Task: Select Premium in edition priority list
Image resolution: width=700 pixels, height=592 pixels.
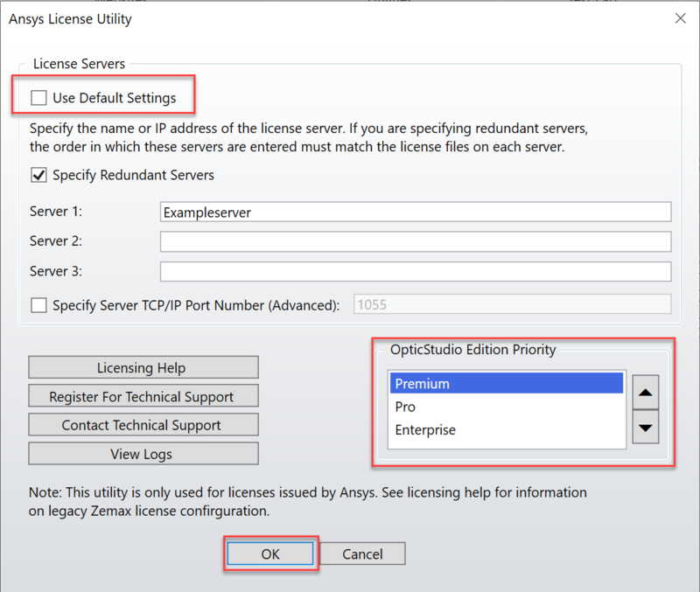Action: pyautogui.click(x=507, y=383)
